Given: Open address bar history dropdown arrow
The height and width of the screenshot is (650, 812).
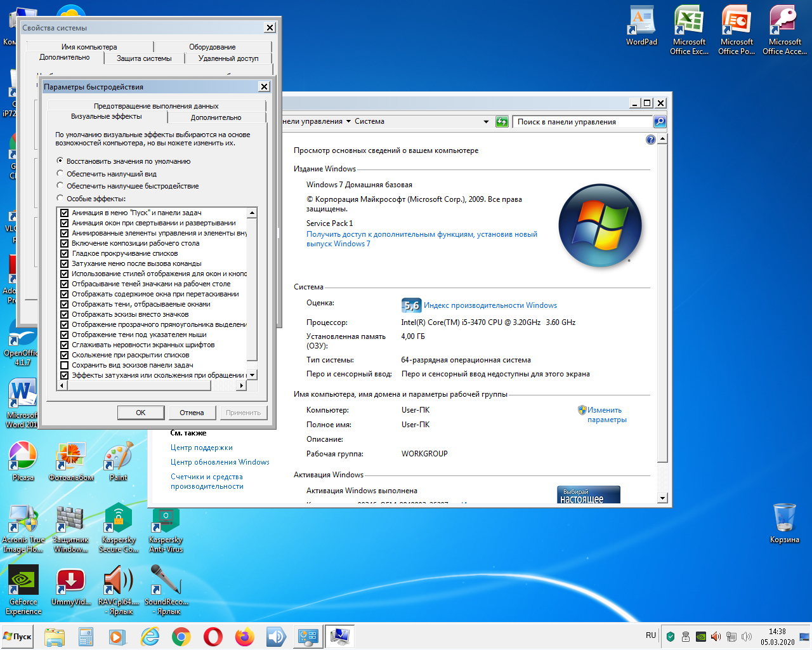Looking at the screenshot, I should [487, 121].
